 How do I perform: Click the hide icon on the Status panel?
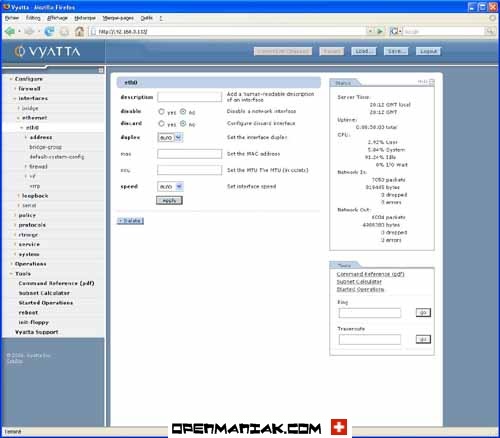pyautogui.click(x=432, y=82)
